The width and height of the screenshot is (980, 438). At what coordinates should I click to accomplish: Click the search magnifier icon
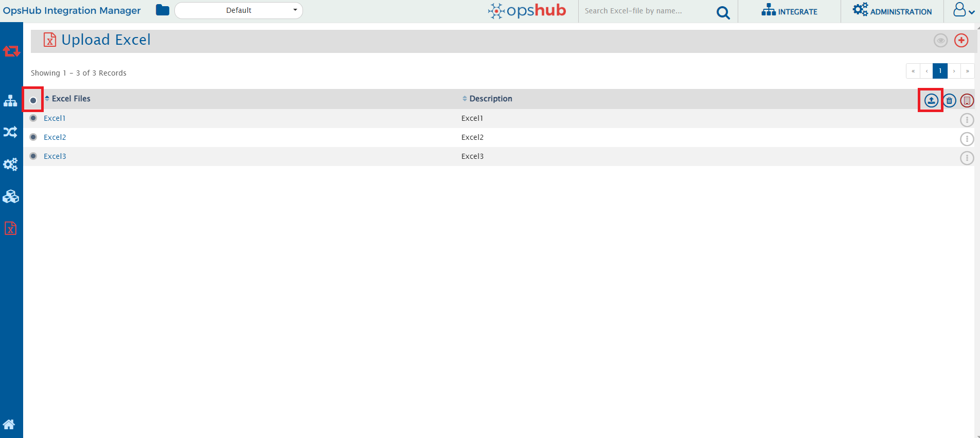click(x=723, y=12)
